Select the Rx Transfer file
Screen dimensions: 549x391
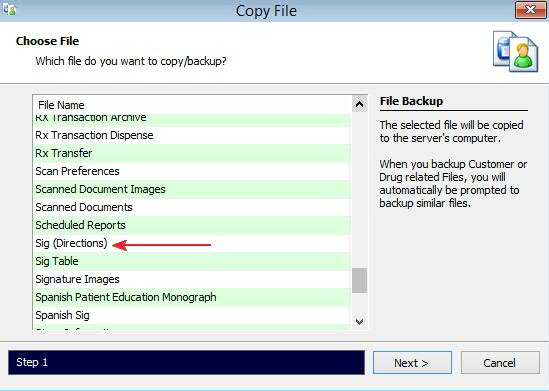[x=192, y=153]
